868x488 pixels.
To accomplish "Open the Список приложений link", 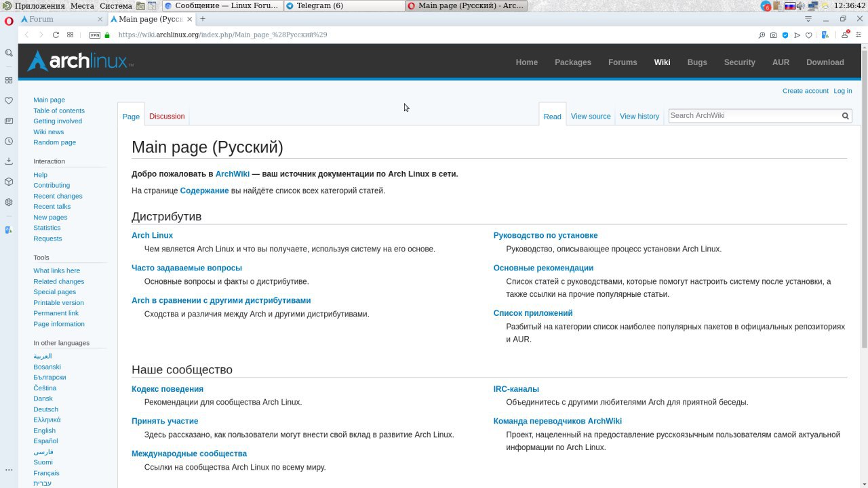I will tap(533, 313).
